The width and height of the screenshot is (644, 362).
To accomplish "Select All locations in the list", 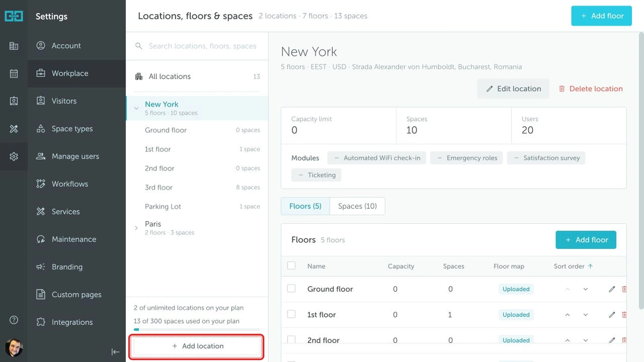I will (x=197, y=76).
